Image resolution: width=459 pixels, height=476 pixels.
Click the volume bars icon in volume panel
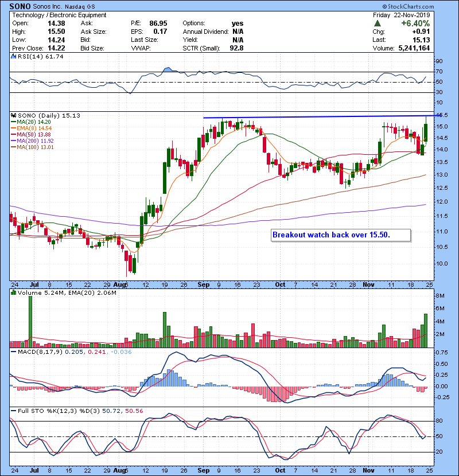13,292
